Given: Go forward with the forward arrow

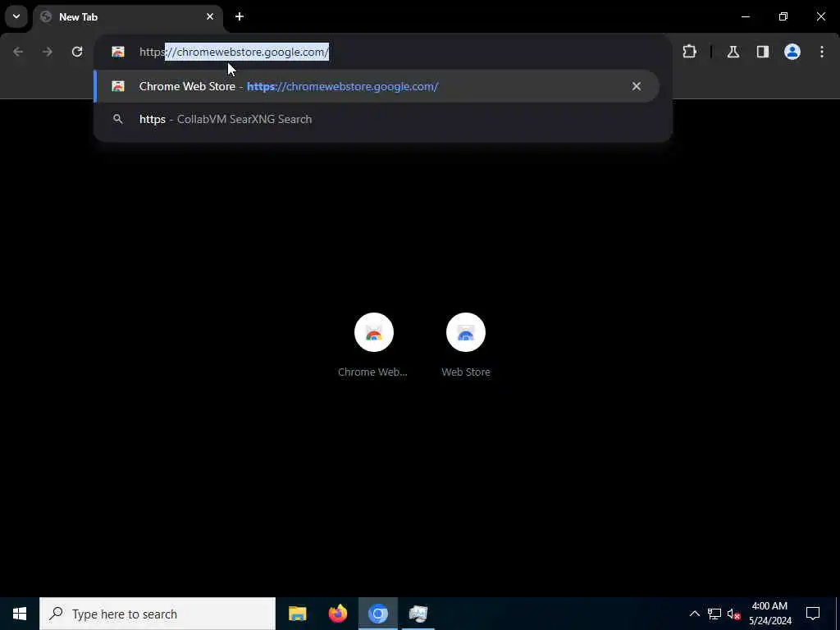Looking at the screenshot, I should click(x=48, y=52).
